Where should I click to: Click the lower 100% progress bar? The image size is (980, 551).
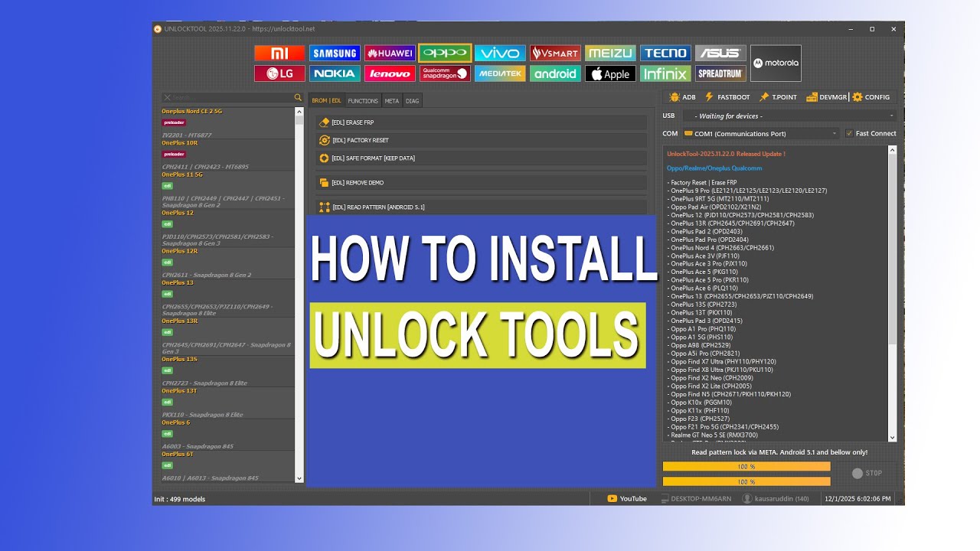746,481
